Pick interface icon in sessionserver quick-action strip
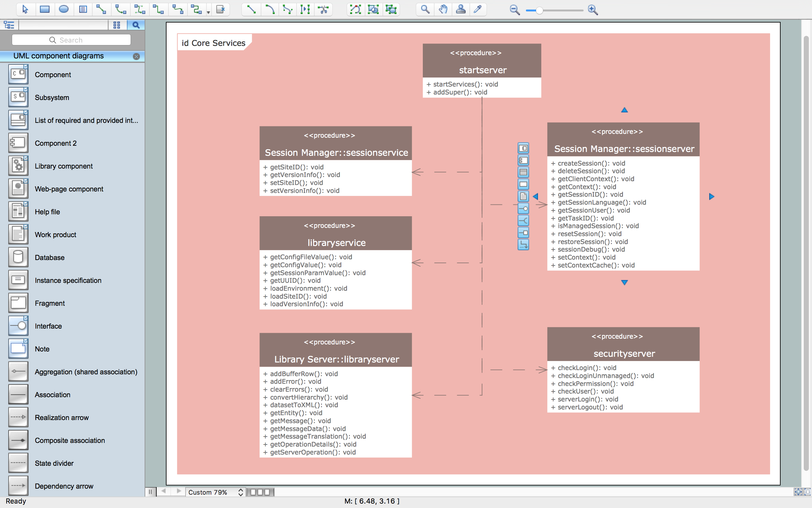The width and height of the screenshot is (812, 508). [523, 209]
